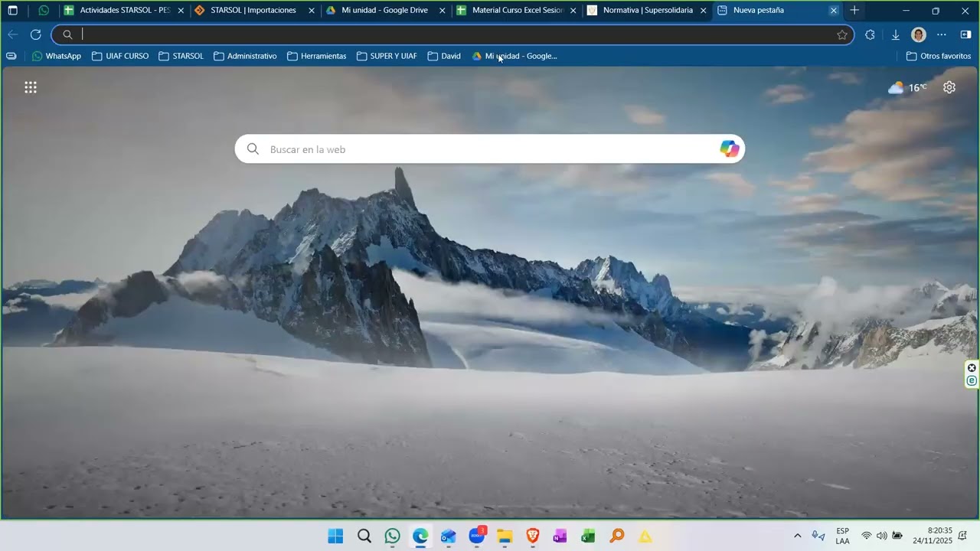Close the Mi unidad - Google Drive tab
The height and width of the screenshot is (551, 980).
(443, 11)
